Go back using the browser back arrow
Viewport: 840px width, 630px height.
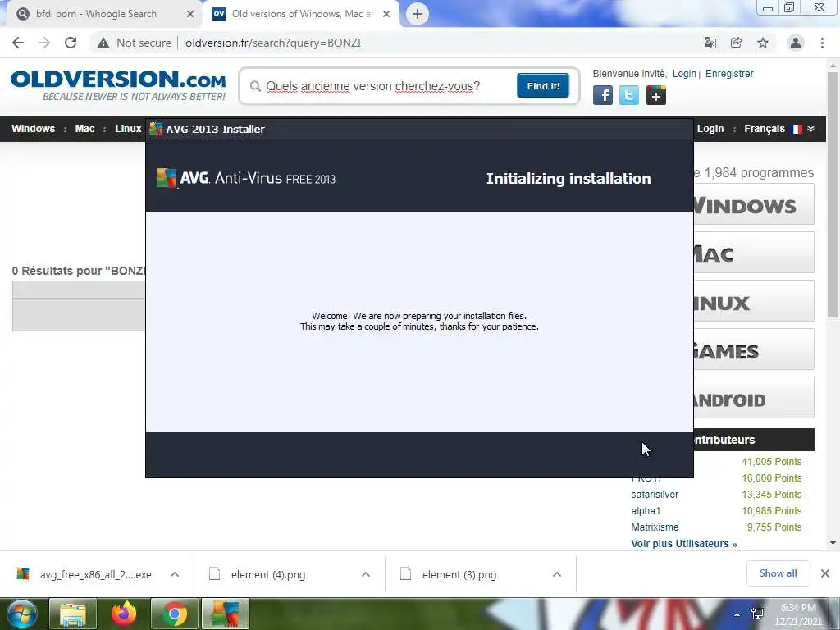(18, 43)
